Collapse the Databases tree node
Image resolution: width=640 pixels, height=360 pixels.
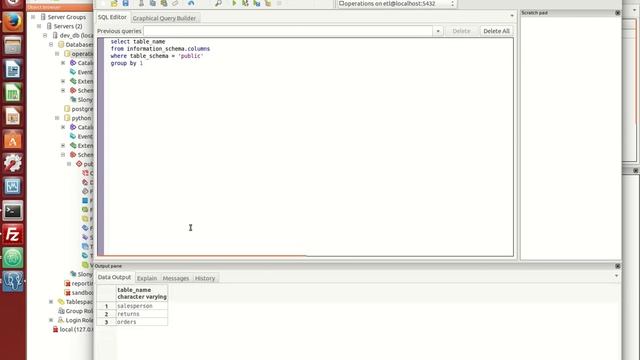51,44
